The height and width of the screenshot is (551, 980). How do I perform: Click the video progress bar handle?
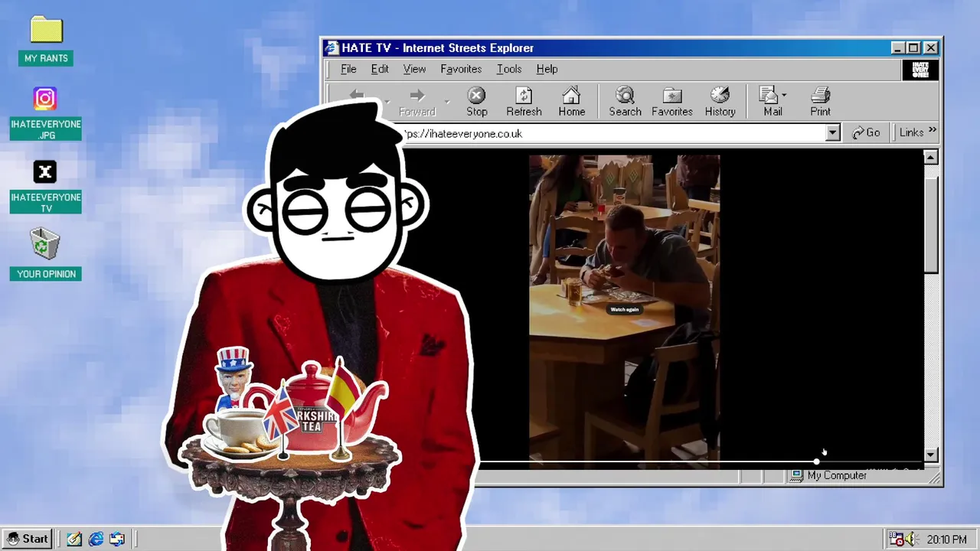click(x=816, y=461)
